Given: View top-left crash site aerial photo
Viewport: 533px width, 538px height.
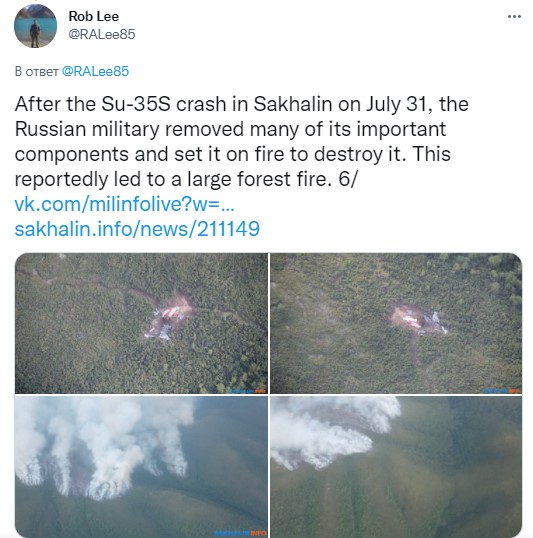Looking at the screenshot, I should (141, 323).
